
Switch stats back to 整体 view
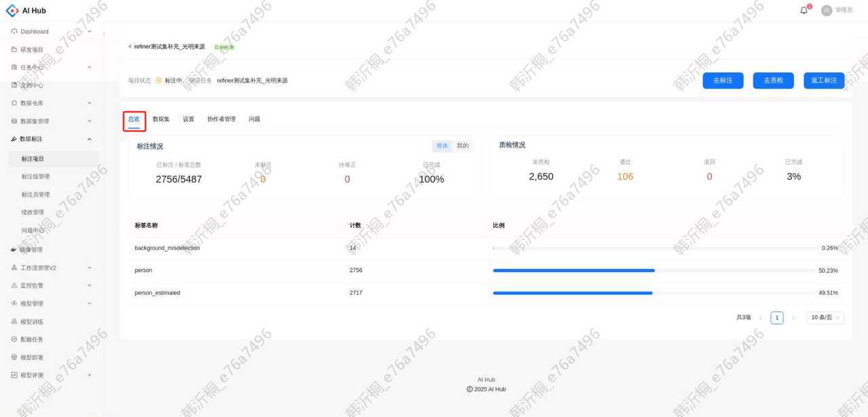442,145
